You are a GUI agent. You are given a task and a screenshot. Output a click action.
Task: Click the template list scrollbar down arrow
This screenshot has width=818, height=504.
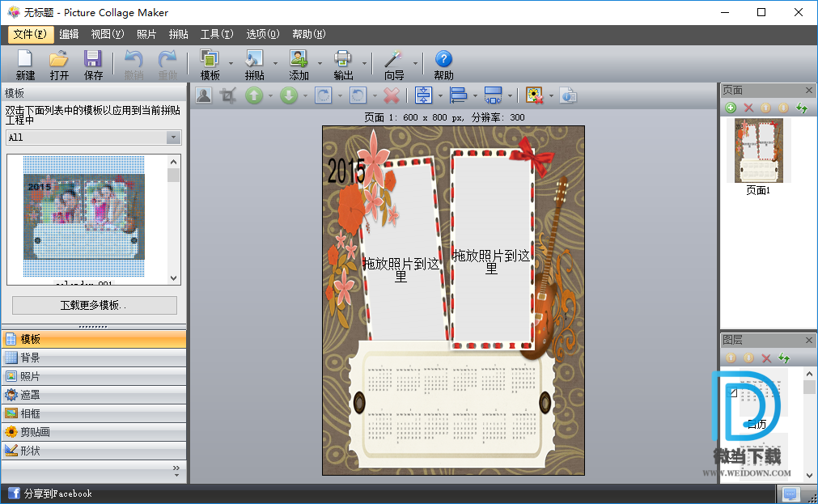tap(174, 278)
